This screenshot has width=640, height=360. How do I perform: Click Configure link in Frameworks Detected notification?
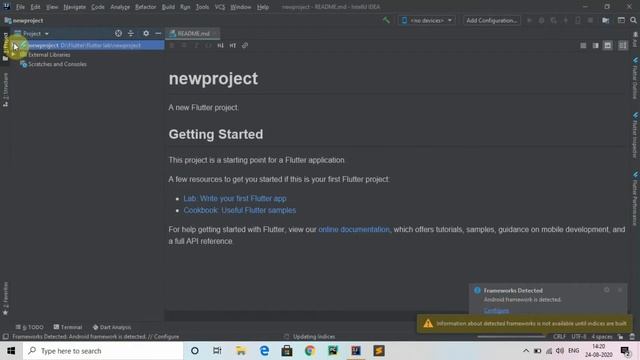(496, 311)
